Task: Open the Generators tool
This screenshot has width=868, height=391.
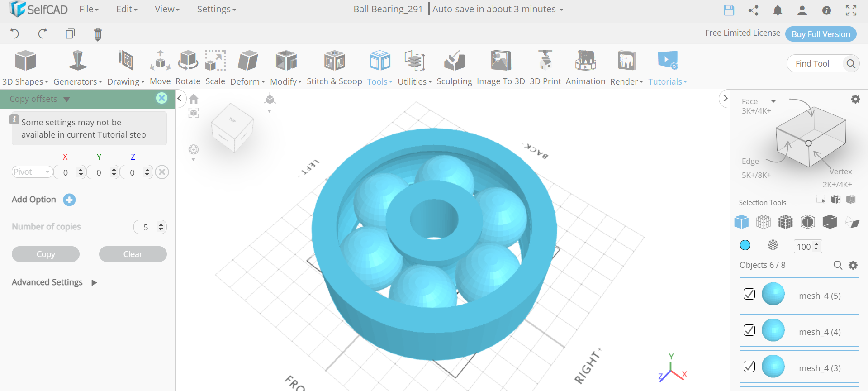Action: (x=77, y=68)
